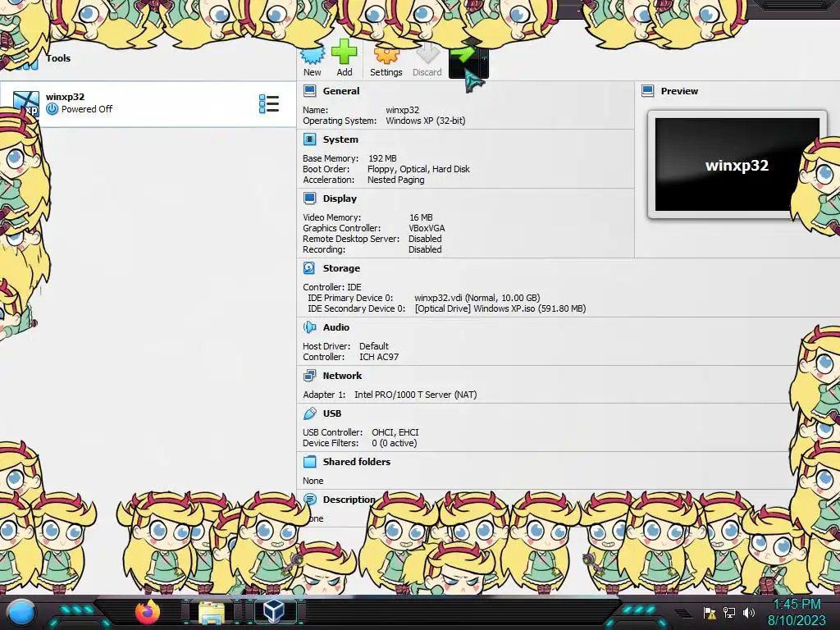Open the Storage section header
Image resolution: width=840 pixels, height=630 pixels.
[341, 268]
